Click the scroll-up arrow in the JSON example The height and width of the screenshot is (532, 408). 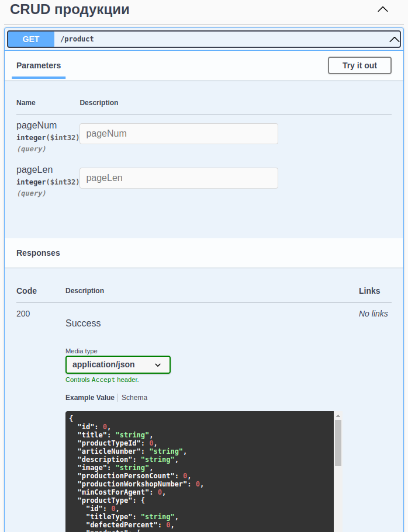[338, 416]
